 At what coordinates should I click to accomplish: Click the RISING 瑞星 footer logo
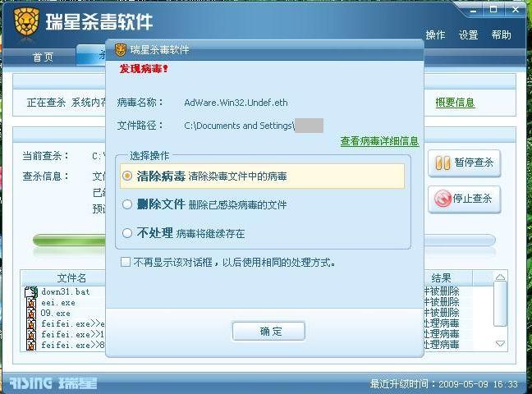pos(53,383)
